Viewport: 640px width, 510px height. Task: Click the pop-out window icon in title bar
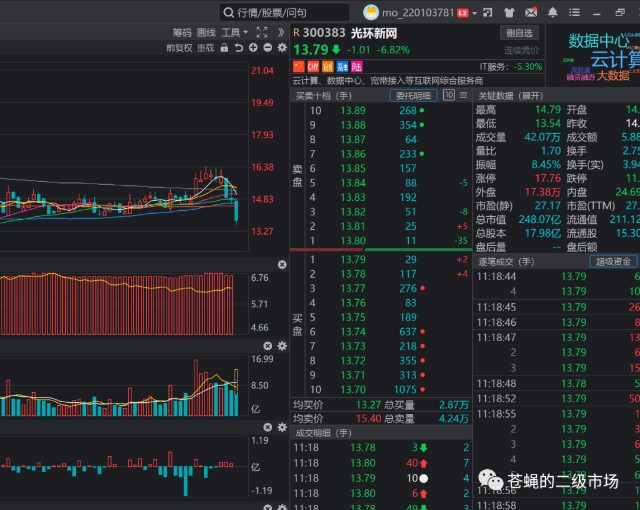(x=488, y=13)
